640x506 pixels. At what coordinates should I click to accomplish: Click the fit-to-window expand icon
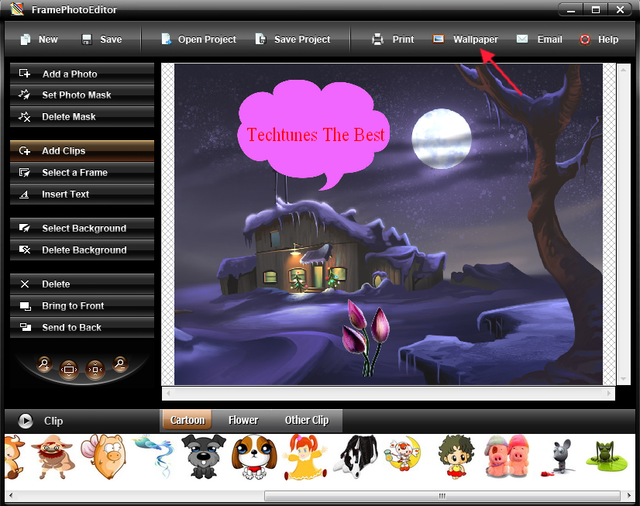tap(70, 366)
